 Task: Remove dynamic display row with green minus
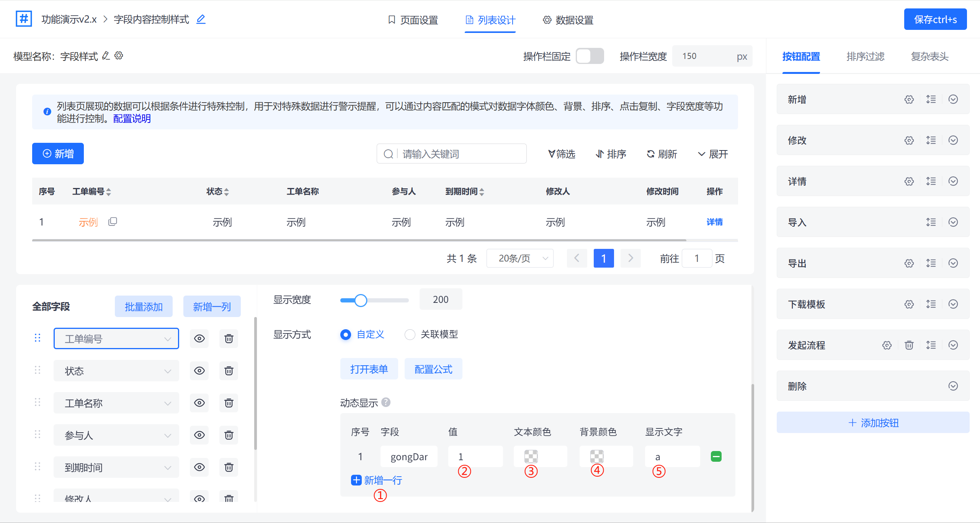click(x=716, y=456)
